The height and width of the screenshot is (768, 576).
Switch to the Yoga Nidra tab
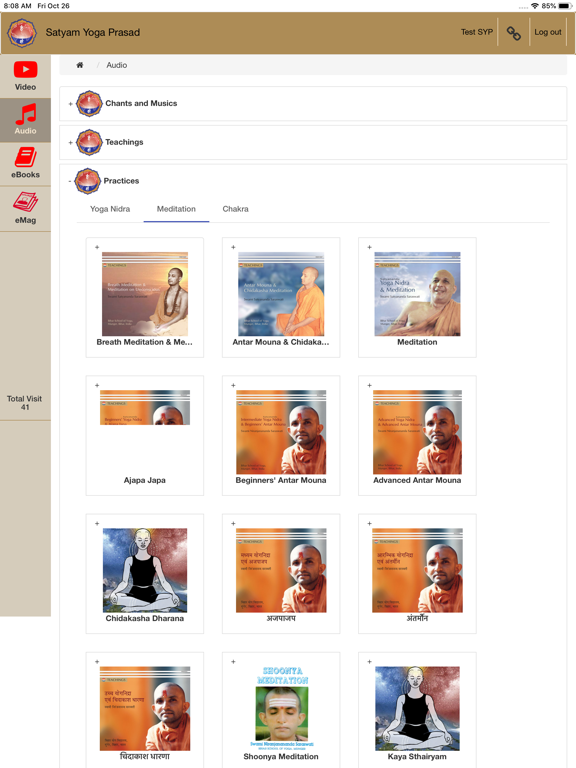point(110,209)
